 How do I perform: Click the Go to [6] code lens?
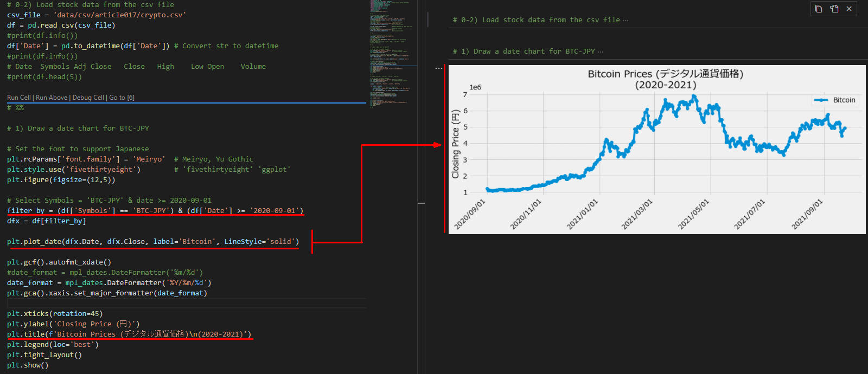[122, 98]
